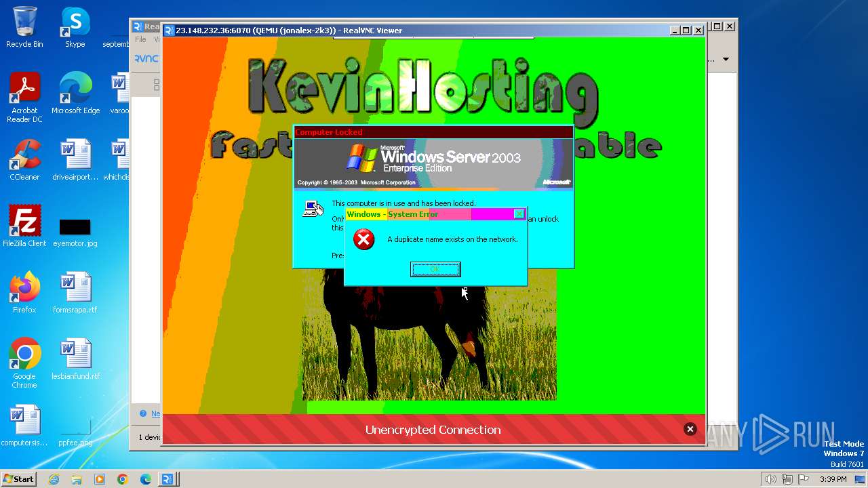Screen dimensions: 868x488
Task: Open the driveairport document icon
Action: click(75, 160)
